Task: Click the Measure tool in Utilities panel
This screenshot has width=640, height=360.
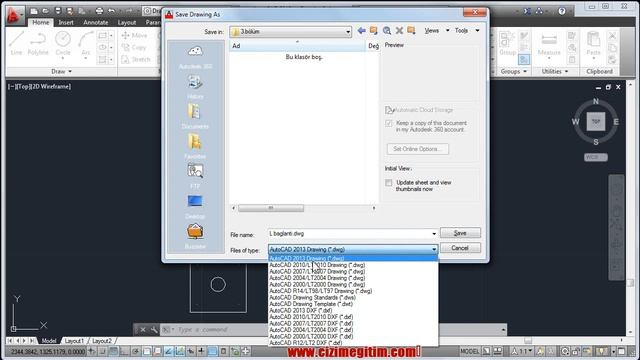Action: [x=549, y=44]
